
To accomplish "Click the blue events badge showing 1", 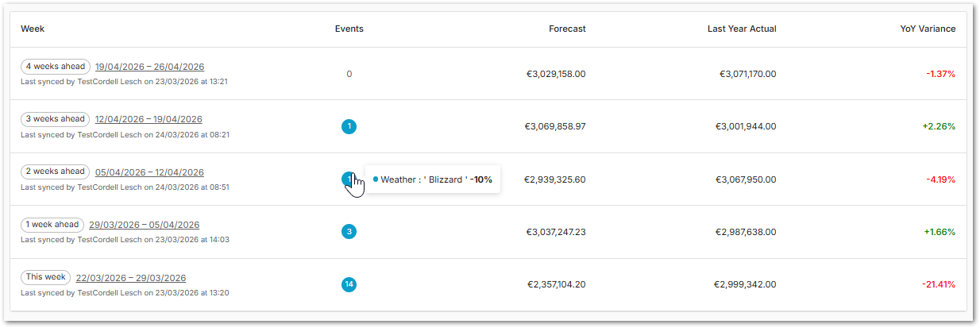I will (349, 126).
